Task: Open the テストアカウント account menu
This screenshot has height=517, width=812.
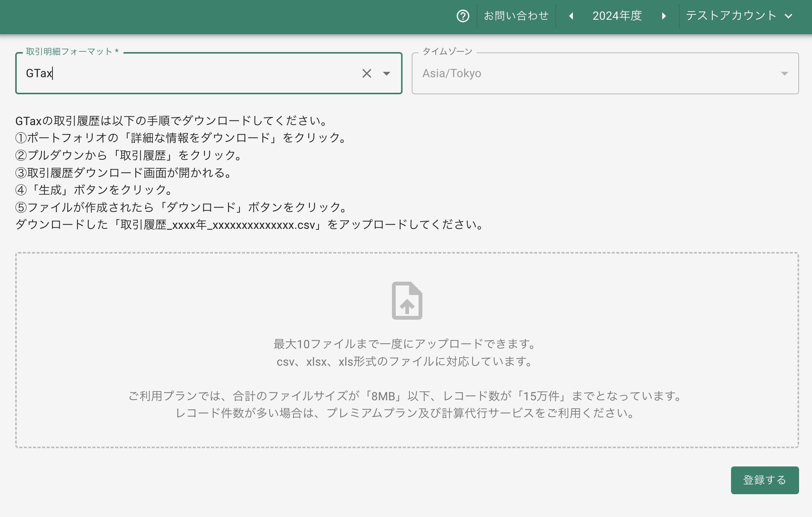Action: pyautogui.click(x=739, y=16)
